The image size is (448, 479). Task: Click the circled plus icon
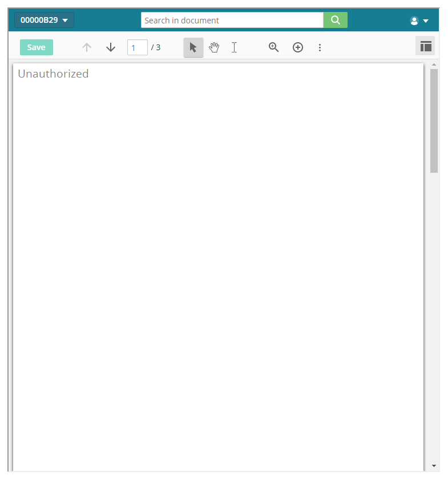click(x=298, y=47)
